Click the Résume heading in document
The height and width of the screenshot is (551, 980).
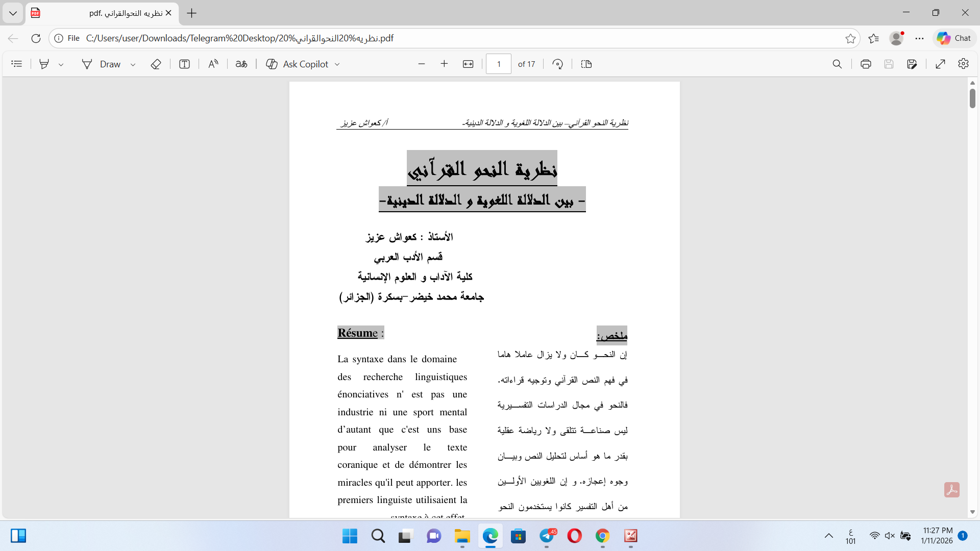(x=360, y=333)
